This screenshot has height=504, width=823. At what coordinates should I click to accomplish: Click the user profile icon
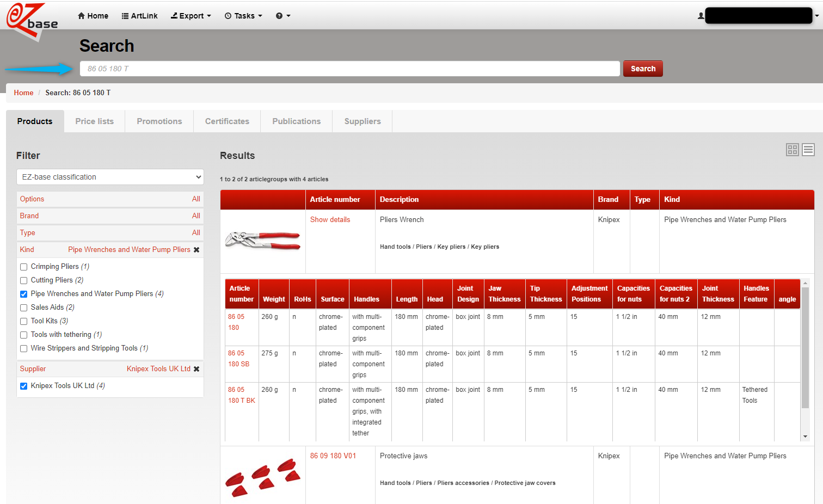(701, 16)
